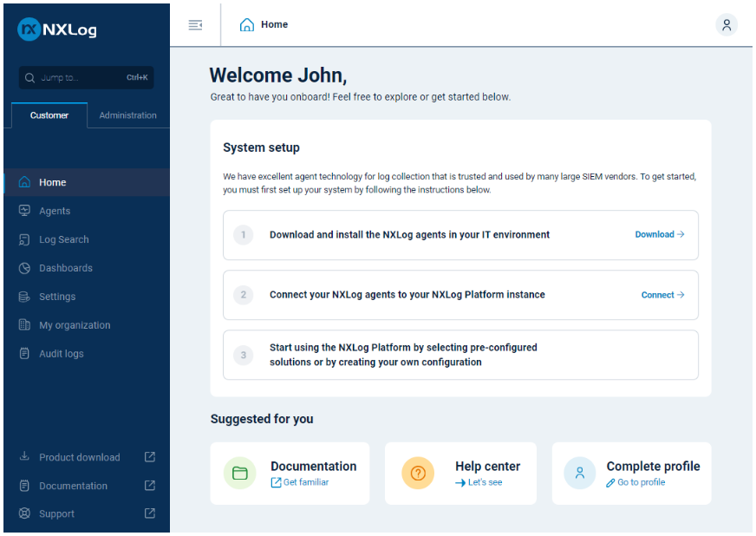Click the Go to profile link
Screen dimensions: 756x536
(636, 482)
